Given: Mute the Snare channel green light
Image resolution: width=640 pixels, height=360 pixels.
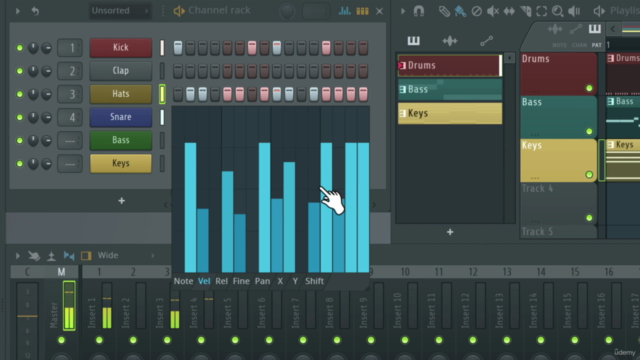Looking at the screenshot, I should pos(19,118).
